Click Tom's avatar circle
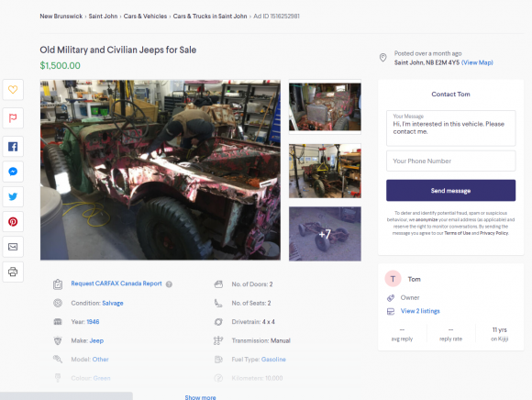This screenshot has width=532, height=400. tap(393, 279)
